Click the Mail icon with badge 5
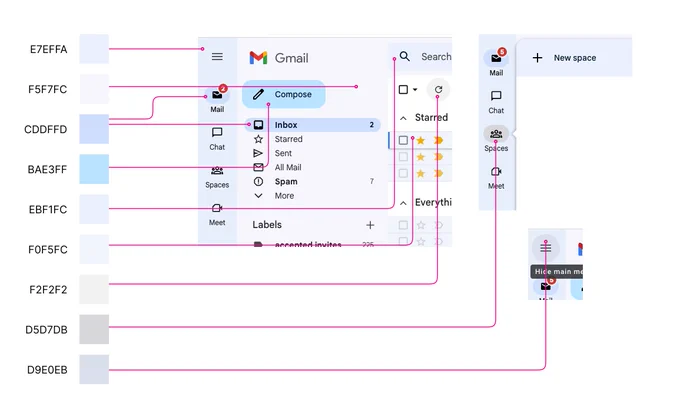 496,58
